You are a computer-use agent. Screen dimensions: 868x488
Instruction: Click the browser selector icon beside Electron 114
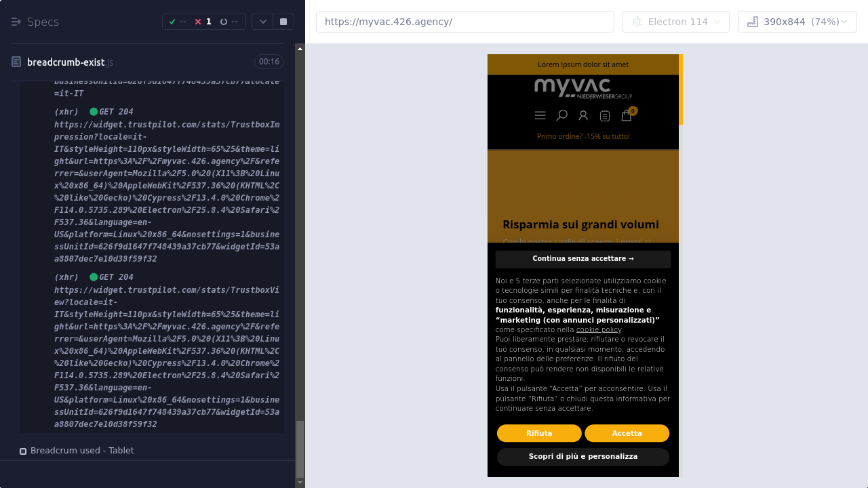(x=637, y=22)
